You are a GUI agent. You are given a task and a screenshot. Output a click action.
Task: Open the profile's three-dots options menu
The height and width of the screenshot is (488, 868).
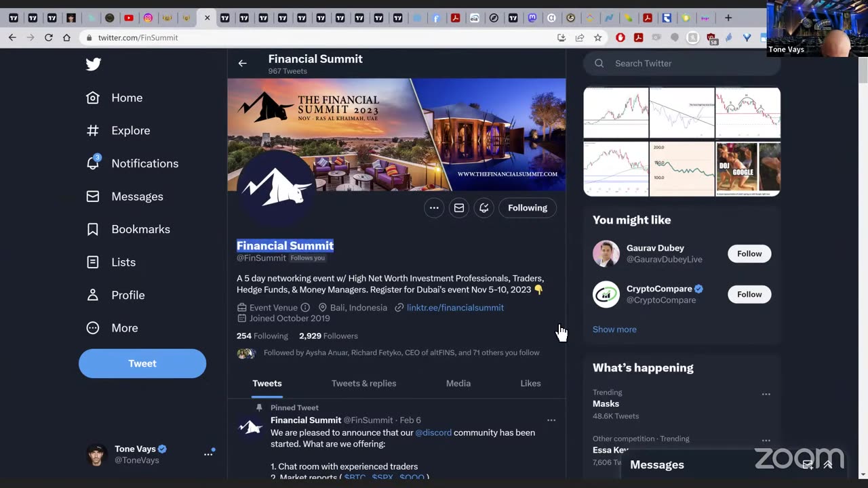click(x=434, y=208)
